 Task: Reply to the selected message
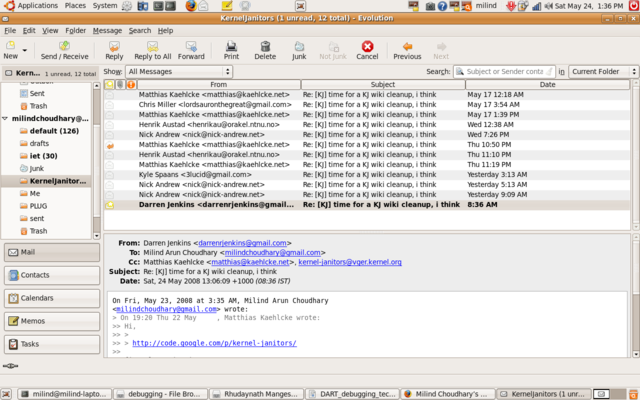tap(114, 50)
